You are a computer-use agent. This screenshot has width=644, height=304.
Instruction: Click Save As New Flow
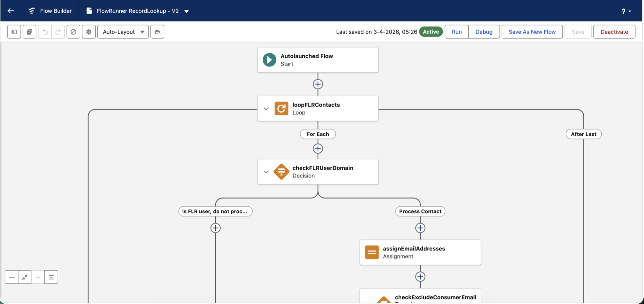click(x=532, y=32)
